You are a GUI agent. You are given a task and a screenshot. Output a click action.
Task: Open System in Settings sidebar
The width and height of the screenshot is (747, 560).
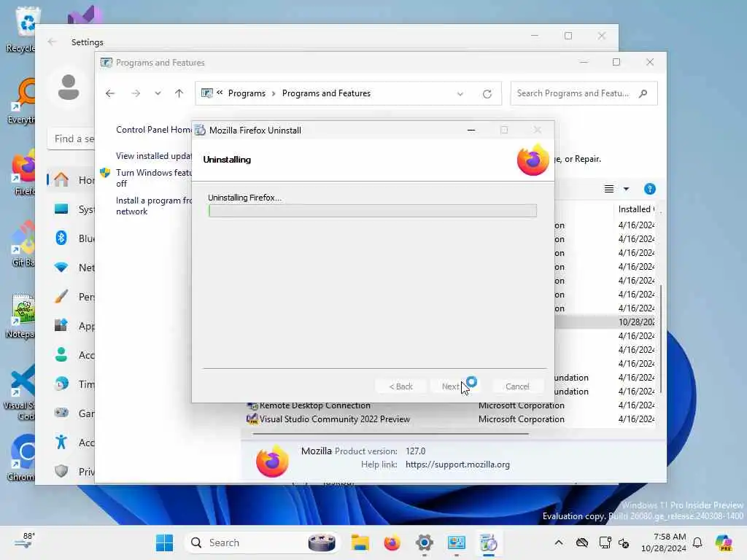click(71, 209)
